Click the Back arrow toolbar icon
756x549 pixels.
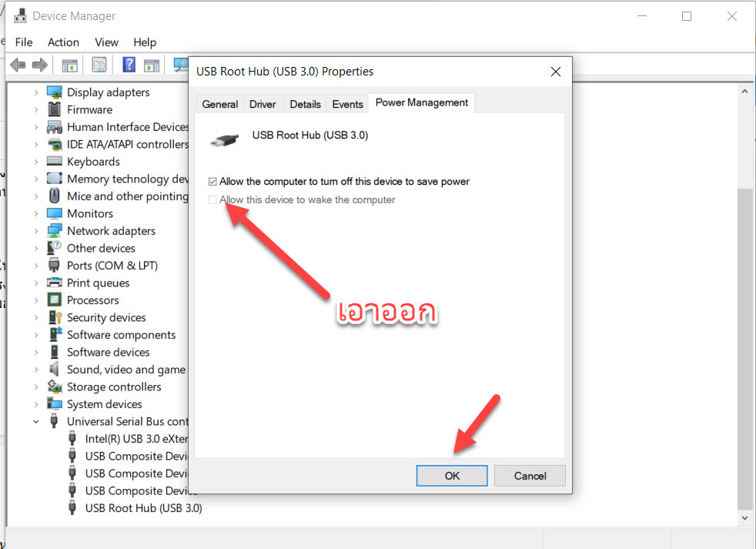coord(18,65)
